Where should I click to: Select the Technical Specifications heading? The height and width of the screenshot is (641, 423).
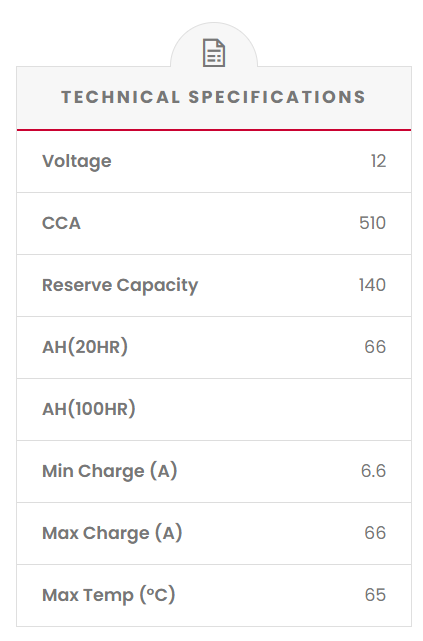pos(213,97)
